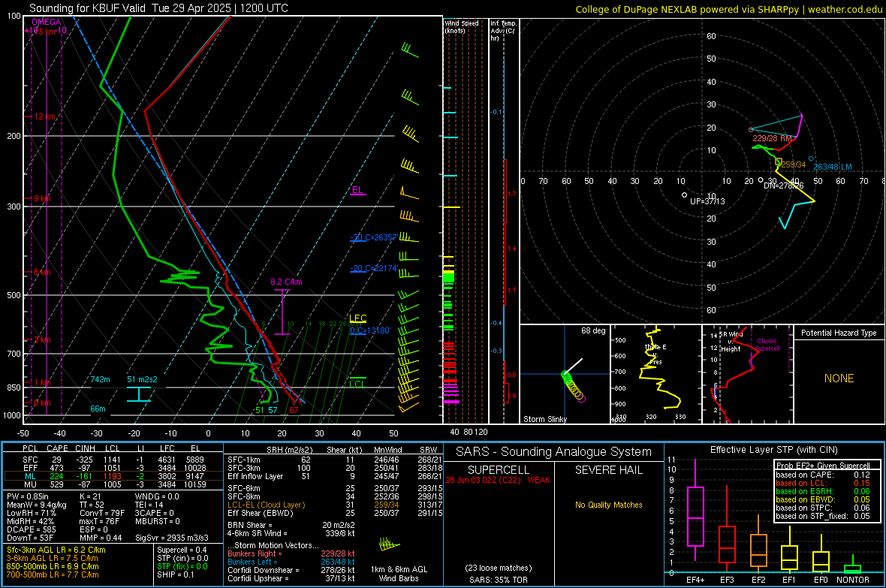Click the 'Potential Hazard Type' header
The width and height of the screenshot is (886, 588).
(x=839, y=333)
